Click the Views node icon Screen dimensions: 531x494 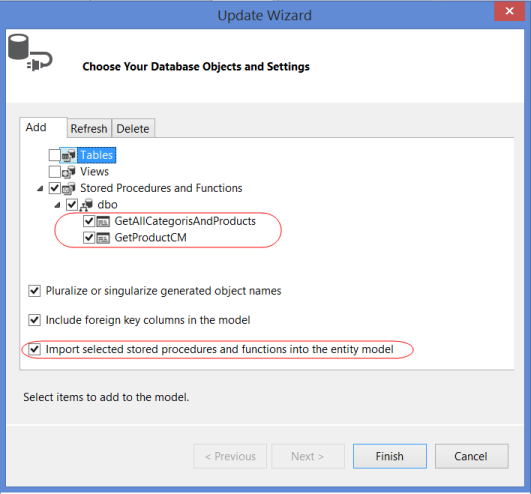[x=69, y=172]
